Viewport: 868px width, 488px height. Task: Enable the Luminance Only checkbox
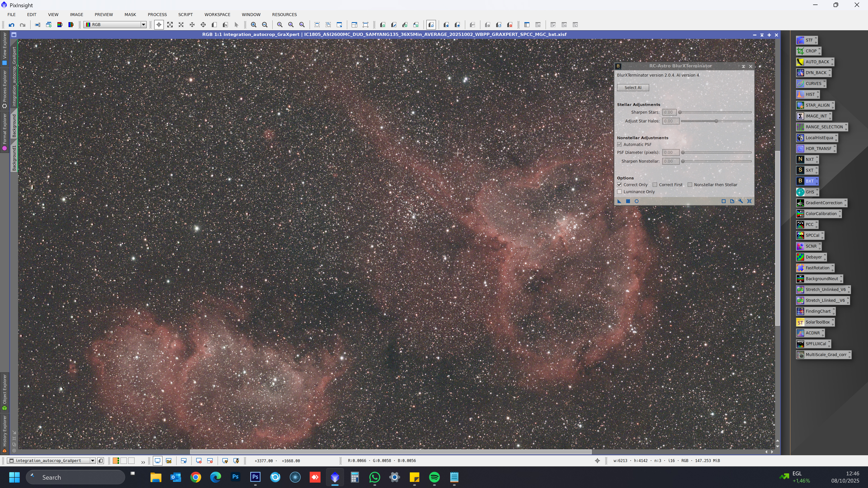click(x=619, y=192)
